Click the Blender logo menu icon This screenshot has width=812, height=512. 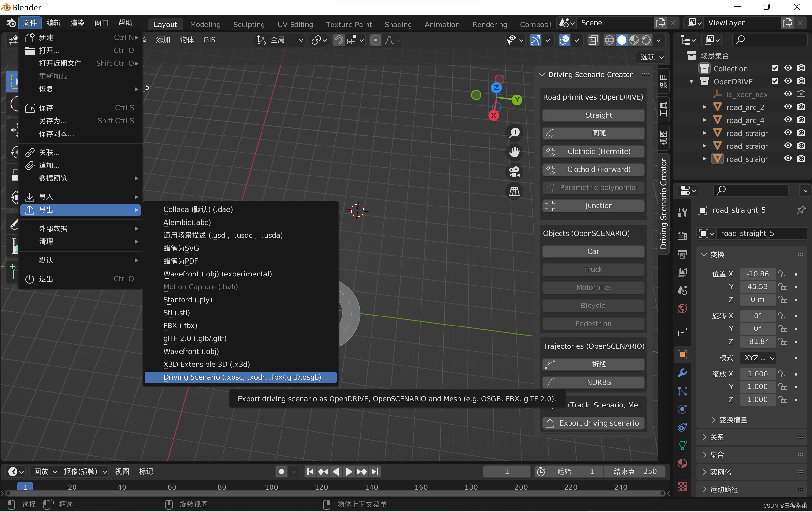click(11, 23)
